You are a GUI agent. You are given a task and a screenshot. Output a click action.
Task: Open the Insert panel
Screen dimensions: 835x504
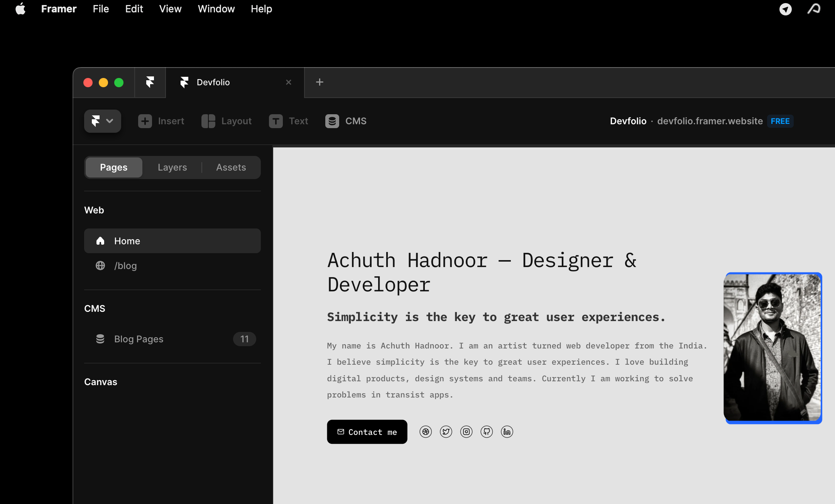click(x=161, y=121)
